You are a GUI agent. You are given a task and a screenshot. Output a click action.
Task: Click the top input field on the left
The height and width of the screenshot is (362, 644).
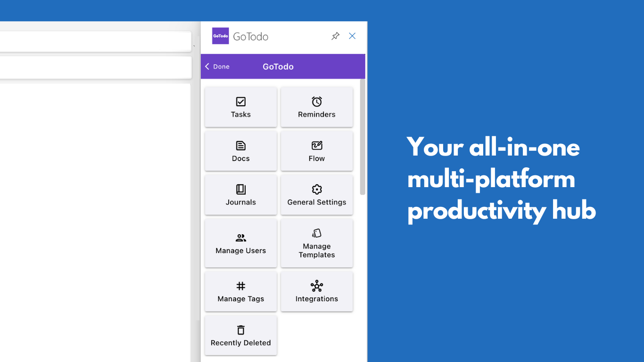pyautogui.click(x=95, y=41)
